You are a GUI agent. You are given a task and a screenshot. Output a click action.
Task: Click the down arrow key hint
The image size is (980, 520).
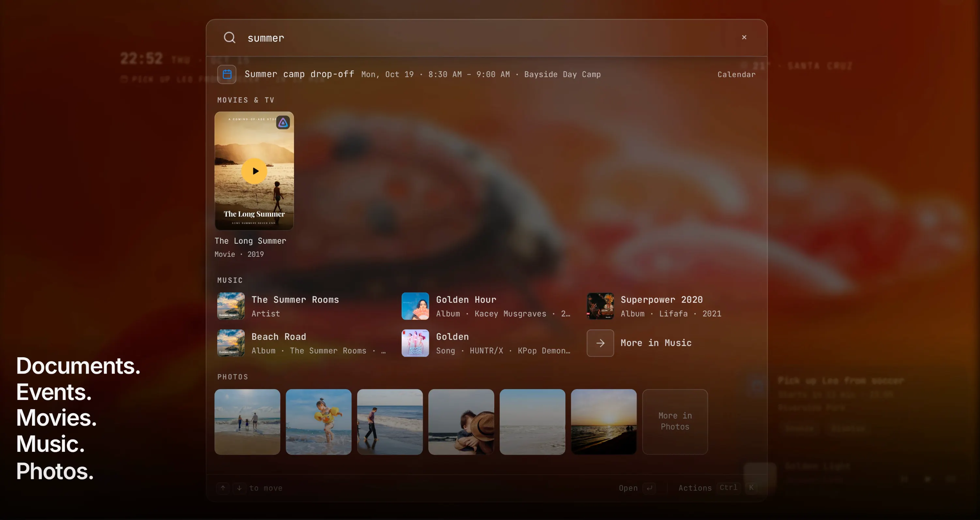[239, 488]
